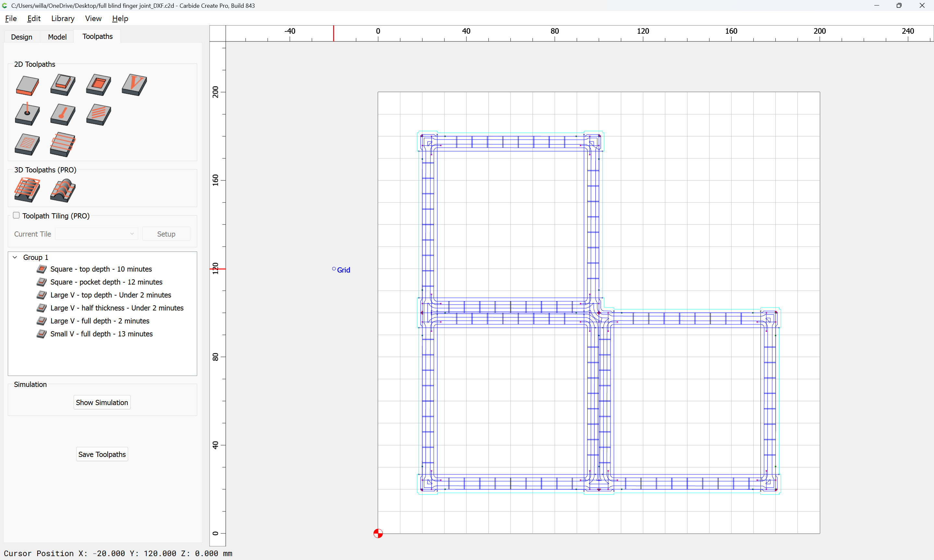Click the Save Toolpaths button
The image size is (934, 560).
[x=102, y=454]
